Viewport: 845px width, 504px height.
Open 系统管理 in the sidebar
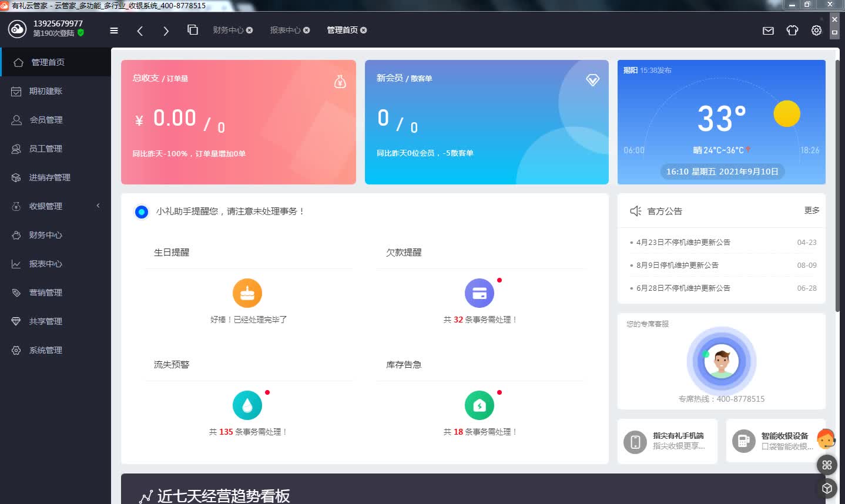pos(55,350)
